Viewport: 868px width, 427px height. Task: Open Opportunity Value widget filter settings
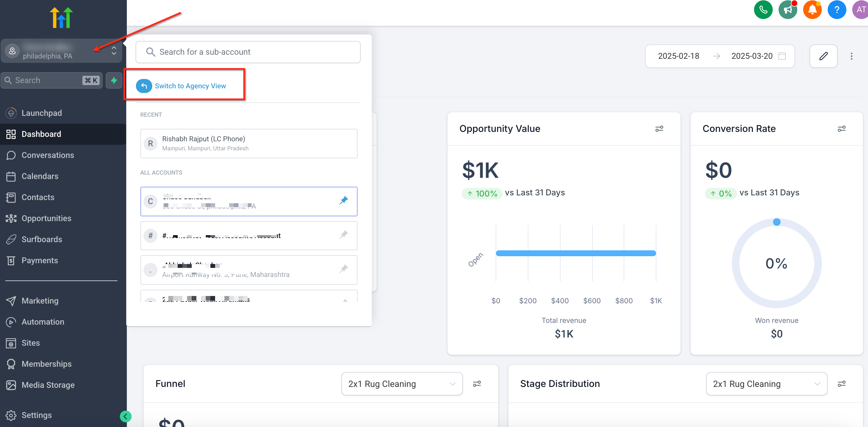659,128
